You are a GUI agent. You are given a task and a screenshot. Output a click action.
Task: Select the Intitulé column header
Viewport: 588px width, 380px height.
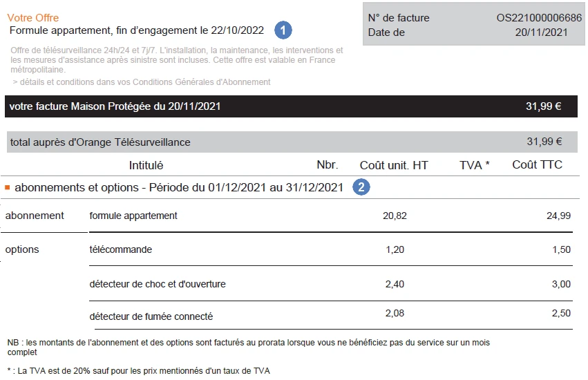click(x=146, y=165)
